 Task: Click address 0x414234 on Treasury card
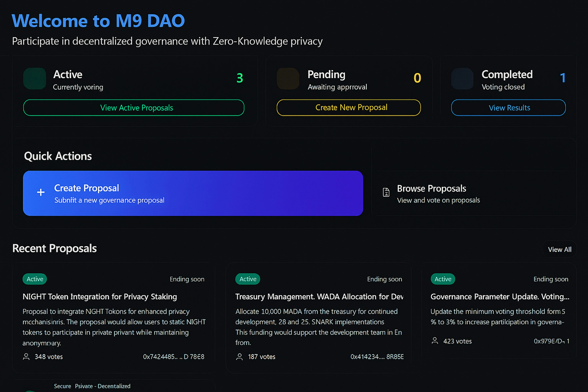pos(377,357)
